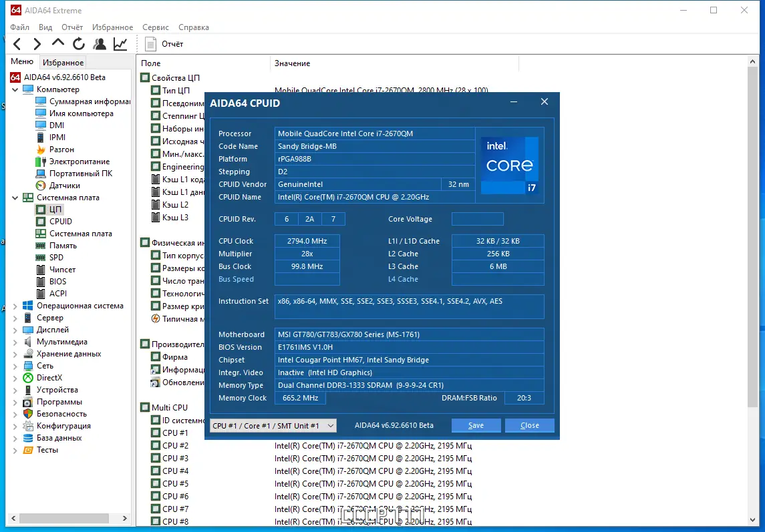765x532 pixels.
Task: Open the user profile toolbar icon
Action: click(x=100, y=44)
